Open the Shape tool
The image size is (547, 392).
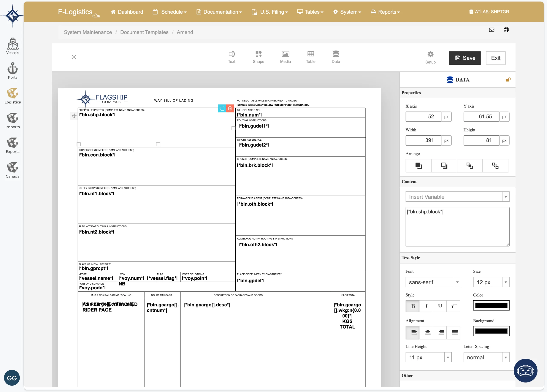click(x=258, y=57)
